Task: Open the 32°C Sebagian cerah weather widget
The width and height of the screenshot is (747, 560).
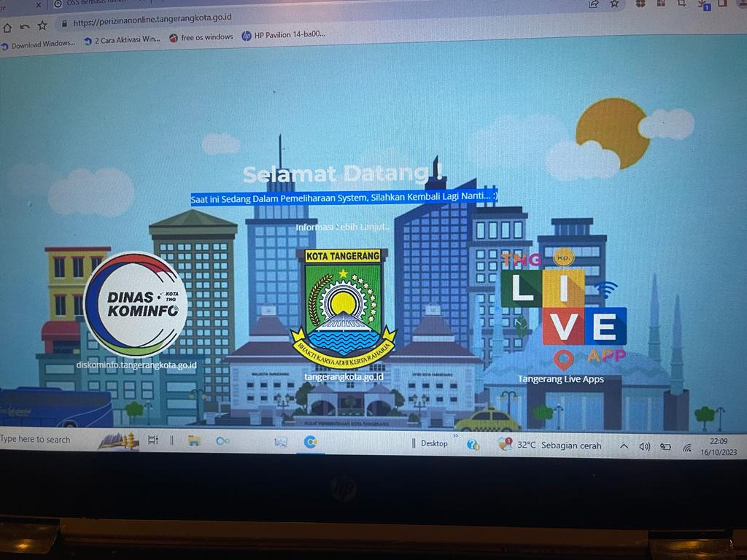Action: pyautogui.click(x=550, y=445)
